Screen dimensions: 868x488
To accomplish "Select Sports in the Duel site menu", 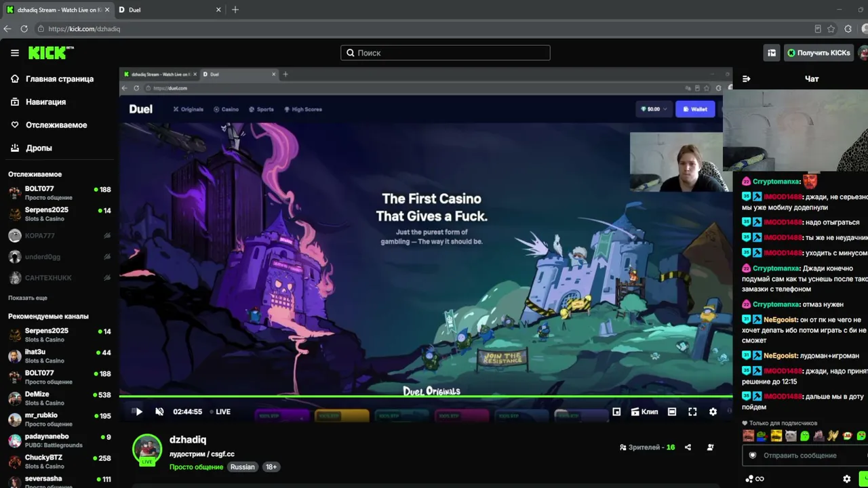I will 261,109.
